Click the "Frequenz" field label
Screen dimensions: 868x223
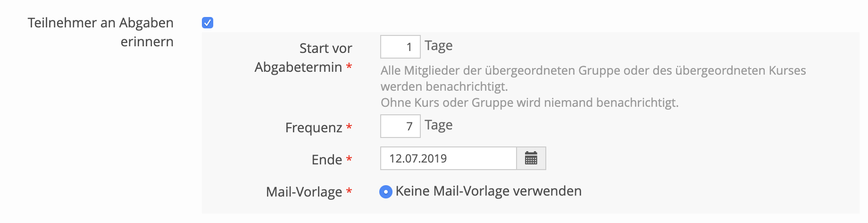(314, 128)
